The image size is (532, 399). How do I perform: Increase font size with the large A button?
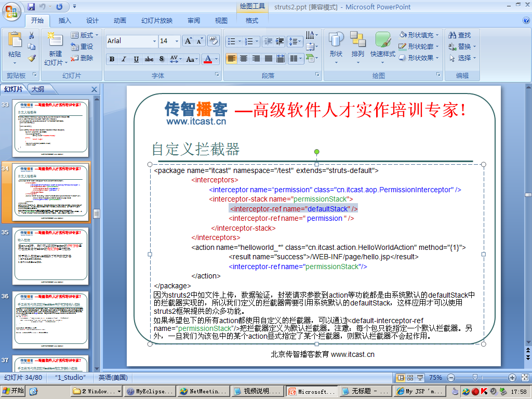pyautogui.click(x=188, y=41)
